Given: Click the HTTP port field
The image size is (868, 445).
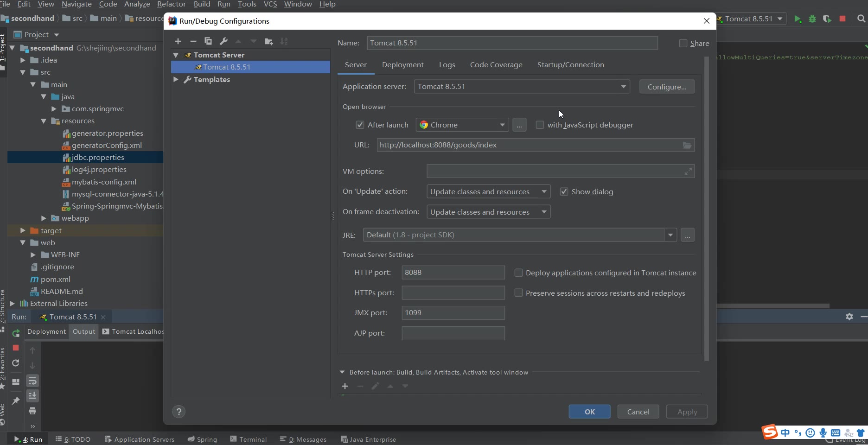Looking at the screenshot, I should 453,273.
